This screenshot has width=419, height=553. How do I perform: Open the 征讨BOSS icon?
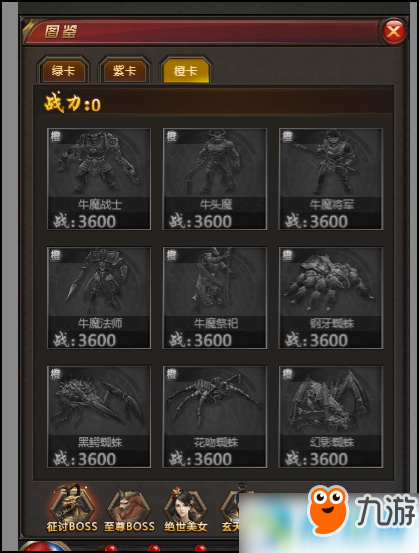(x=72, y=508)
